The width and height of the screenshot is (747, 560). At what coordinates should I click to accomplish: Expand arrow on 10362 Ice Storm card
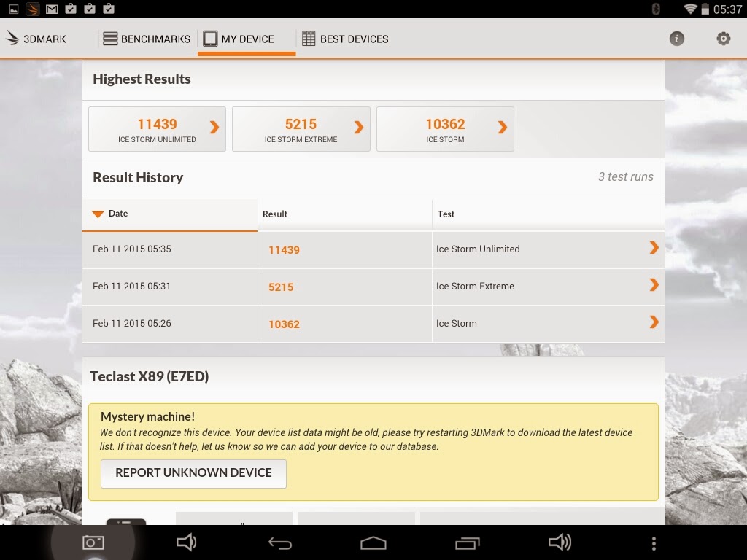pos(502,127)
